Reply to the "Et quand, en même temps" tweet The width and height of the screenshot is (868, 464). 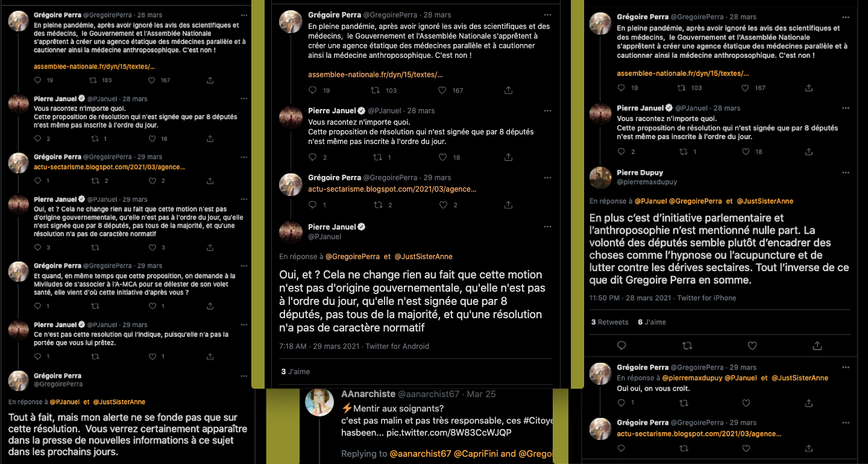(37, 306)
